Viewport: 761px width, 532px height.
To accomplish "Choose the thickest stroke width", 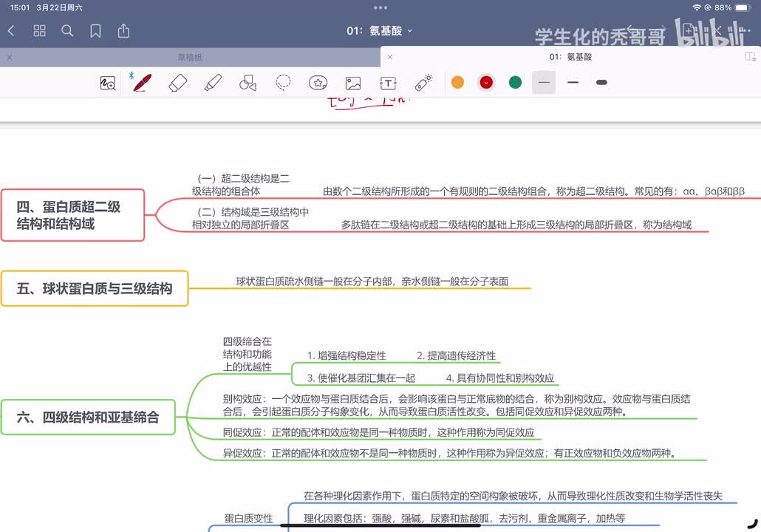I will pyautogui.click(x=601, y=82).
